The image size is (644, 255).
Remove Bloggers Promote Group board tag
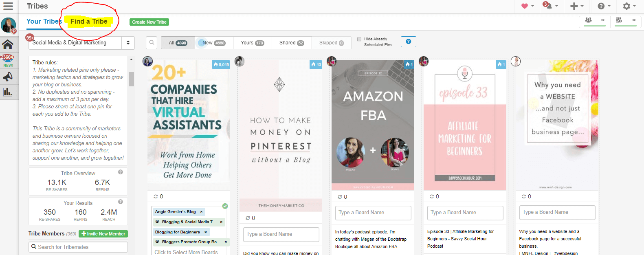pos(226,242)
